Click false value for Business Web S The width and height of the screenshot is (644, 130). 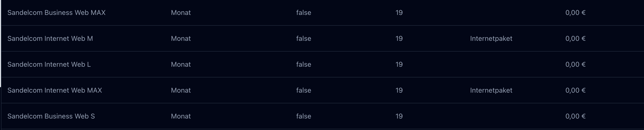pos(304,116)
